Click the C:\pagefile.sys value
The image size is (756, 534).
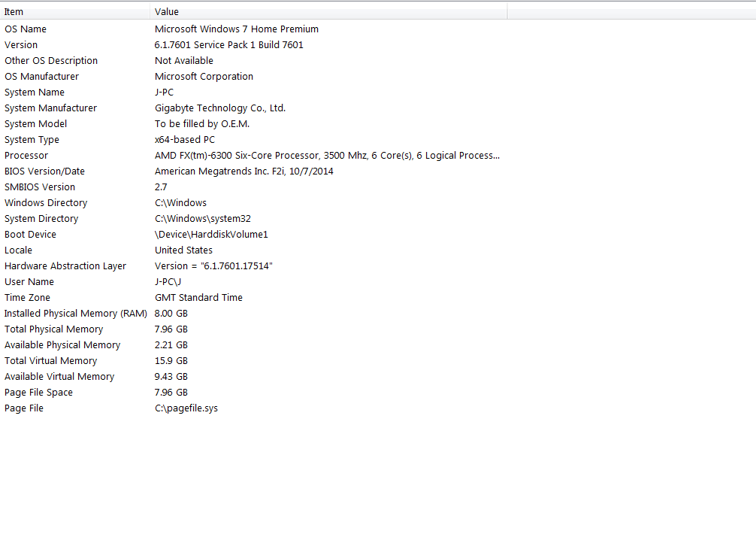pos(186,408)
